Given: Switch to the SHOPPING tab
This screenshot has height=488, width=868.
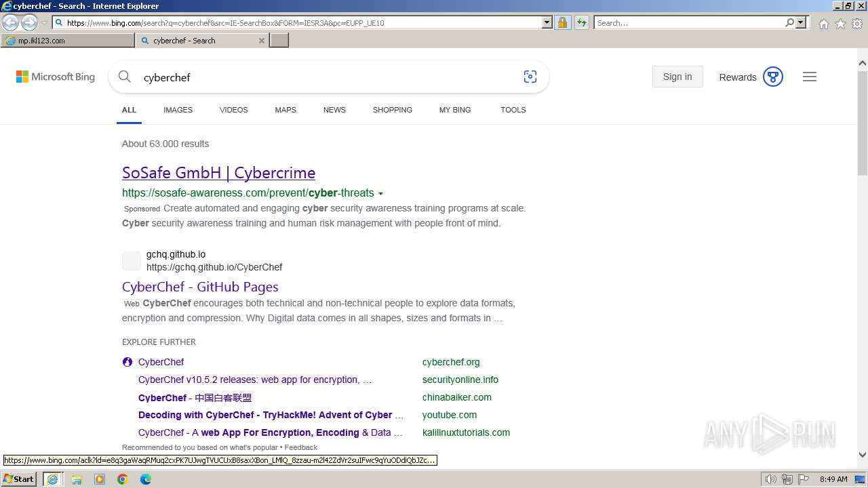Looking at the screenshot, I should (392, 110).
